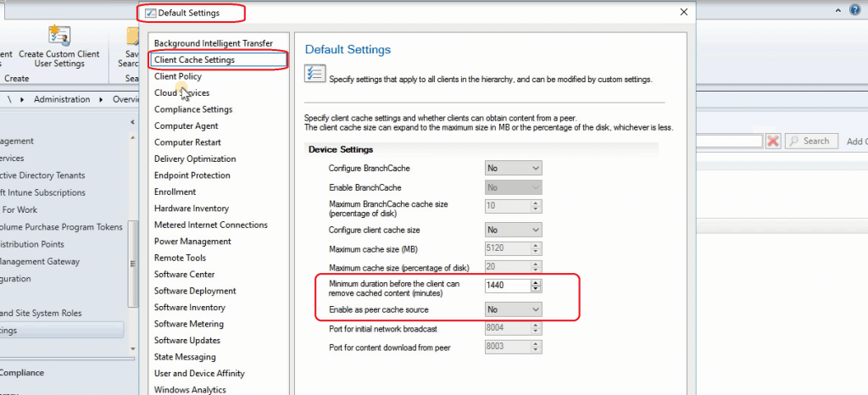Select Background Intelligent Transfer category
The height and width of the screenshot is (395, 868).
click(x=214, y=43)
